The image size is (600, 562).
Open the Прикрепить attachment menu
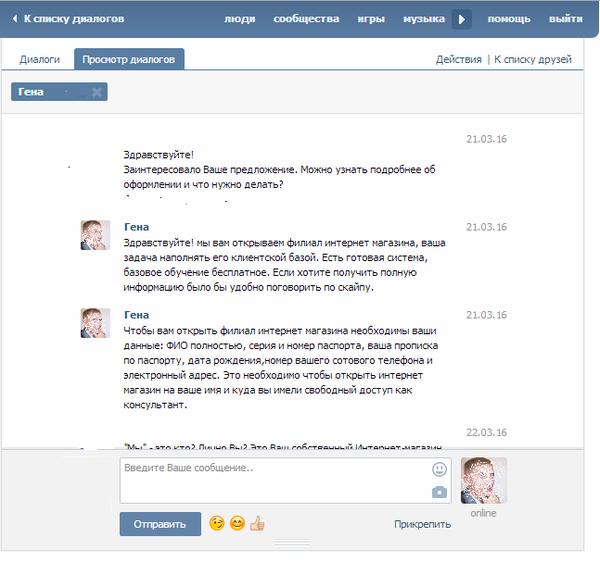[422, 524]
